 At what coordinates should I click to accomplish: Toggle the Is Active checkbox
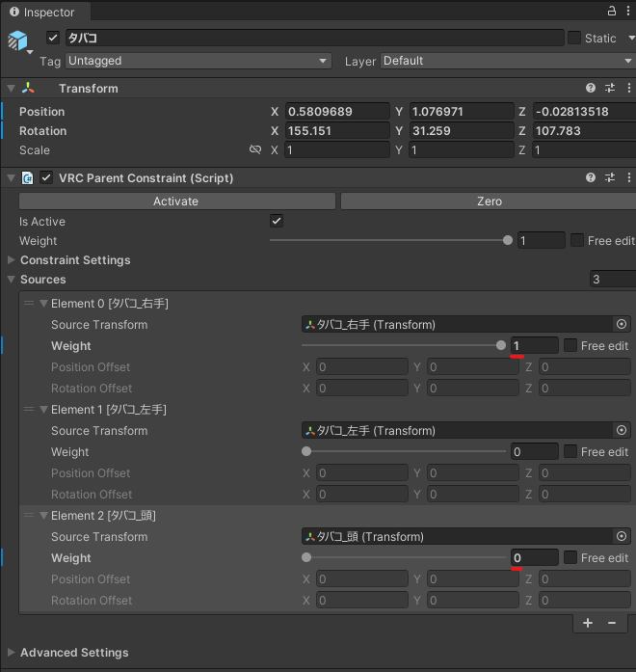pos(277,221)
